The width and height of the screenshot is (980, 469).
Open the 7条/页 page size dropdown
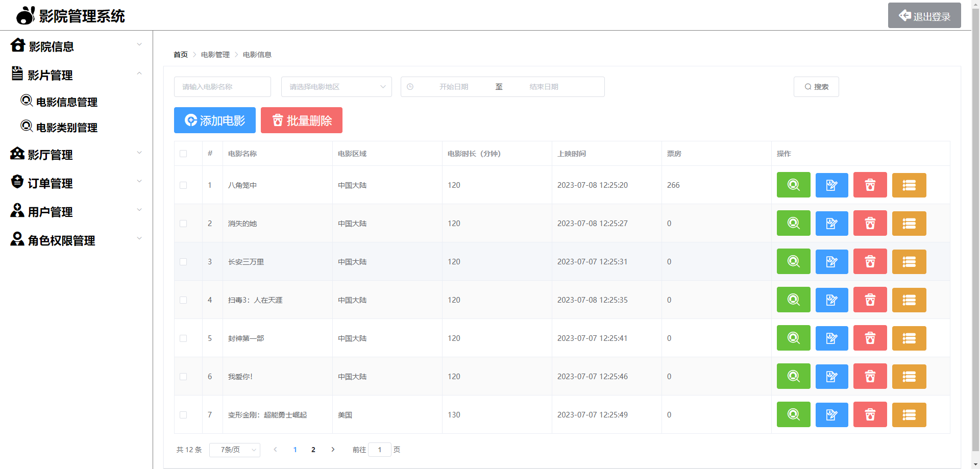[235, 450]
